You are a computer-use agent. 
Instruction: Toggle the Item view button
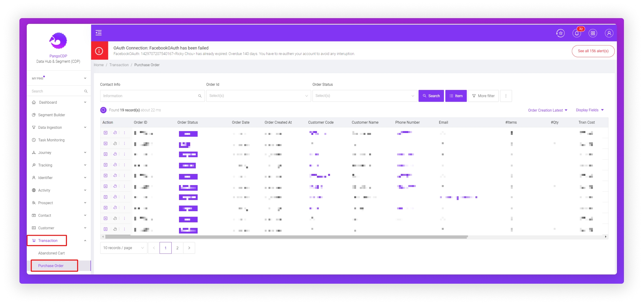456,96
